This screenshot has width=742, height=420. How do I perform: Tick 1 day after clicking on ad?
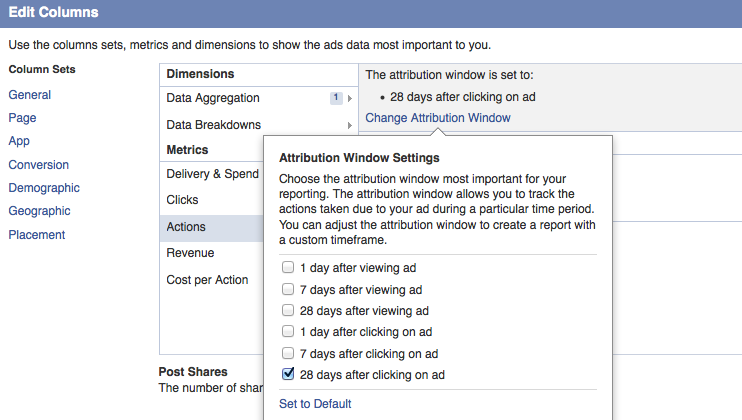[x=288, y=331]
